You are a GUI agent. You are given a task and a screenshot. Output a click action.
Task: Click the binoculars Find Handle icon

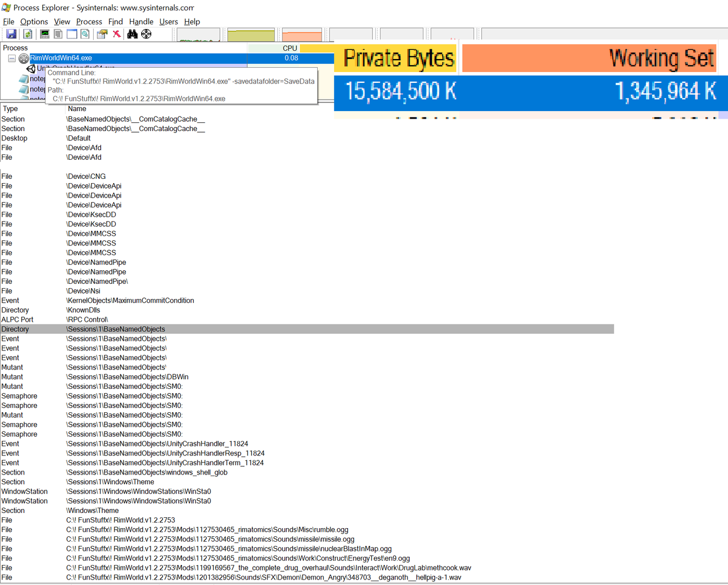(133, 34)
